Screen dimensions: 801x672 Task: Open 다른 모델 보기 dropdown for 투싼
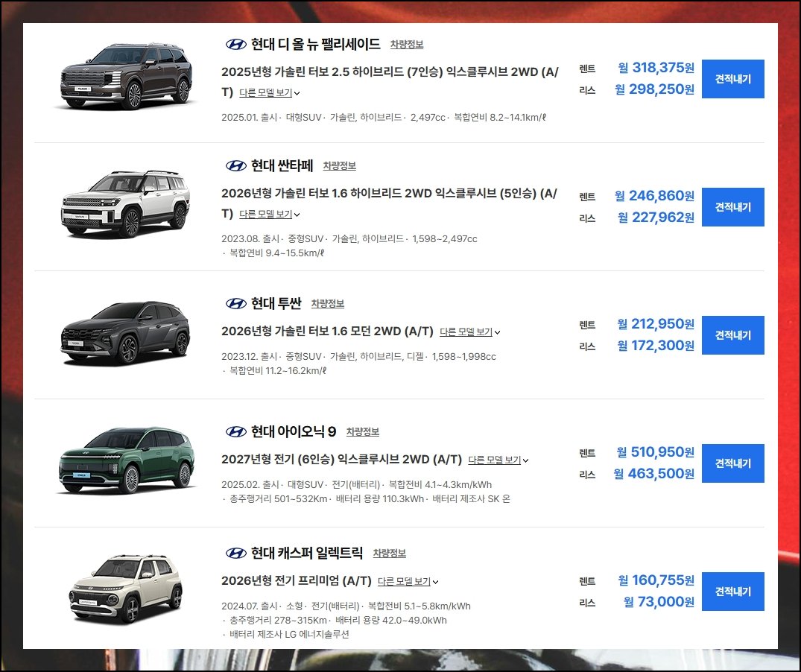click(x=470, y=332)
